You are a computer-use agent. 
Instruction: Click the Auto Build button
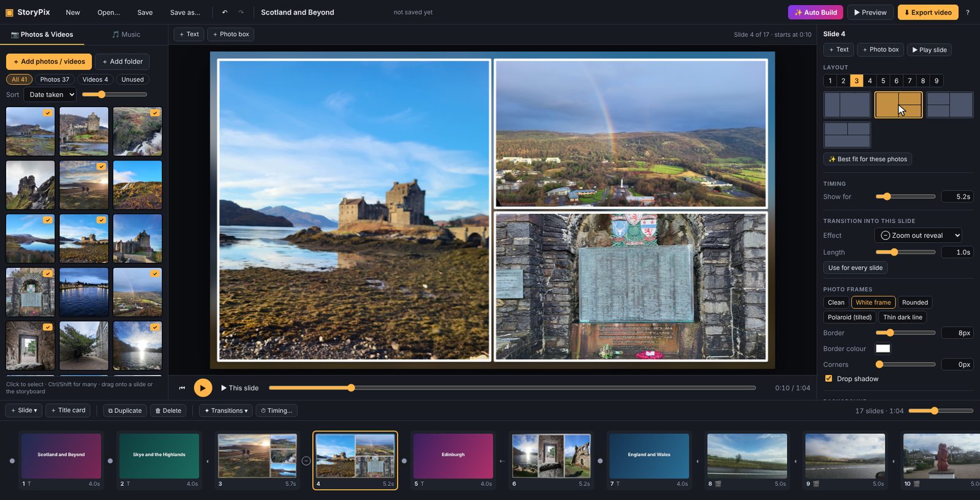point(815,12)
